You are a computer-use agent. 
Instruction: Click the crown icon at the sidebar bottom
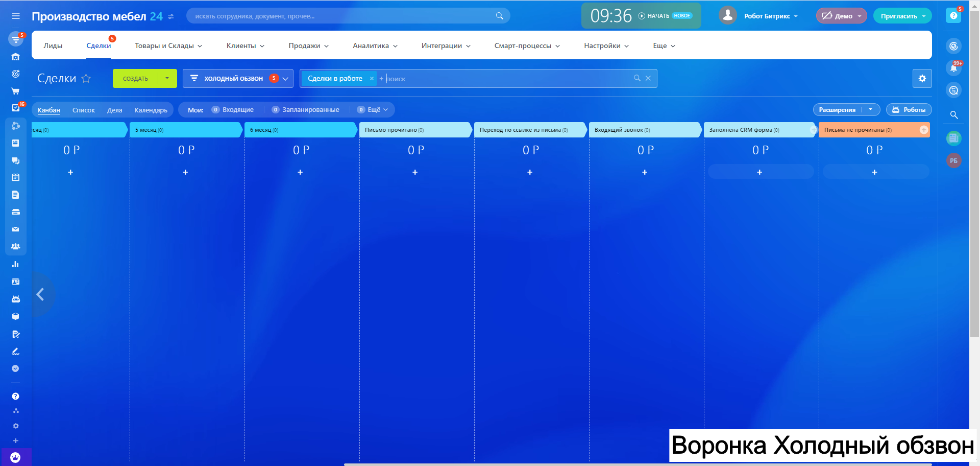[15, 457]
